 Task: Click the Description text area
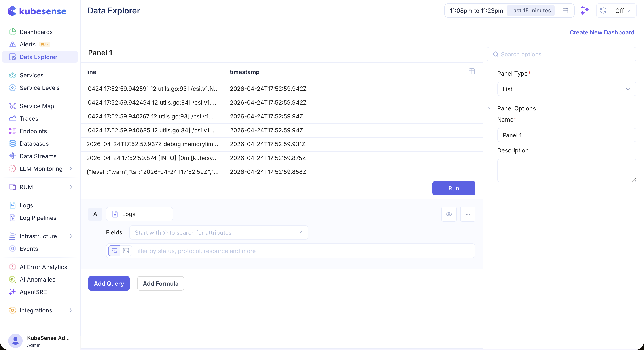click(x=566, y=170)
